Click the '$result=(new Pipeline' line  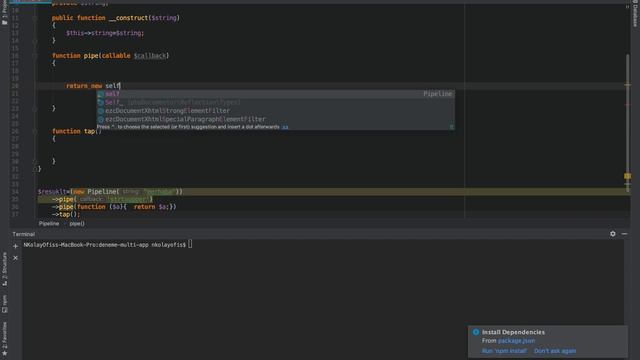click(x=110, y=191)
